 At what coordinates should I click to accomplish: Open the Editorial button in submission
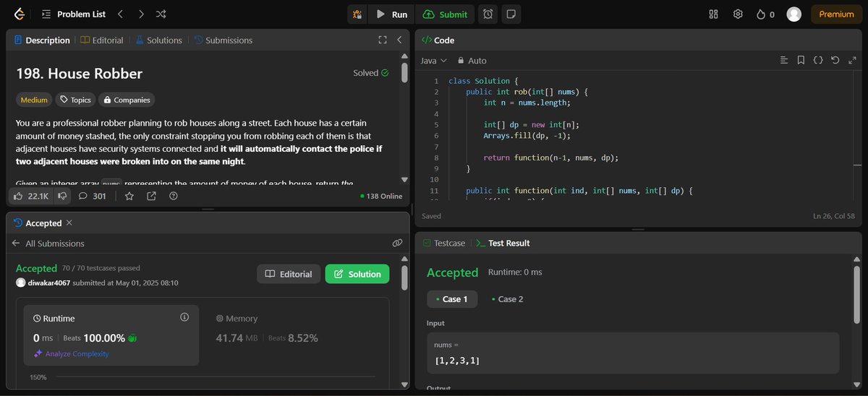[289, 274]
